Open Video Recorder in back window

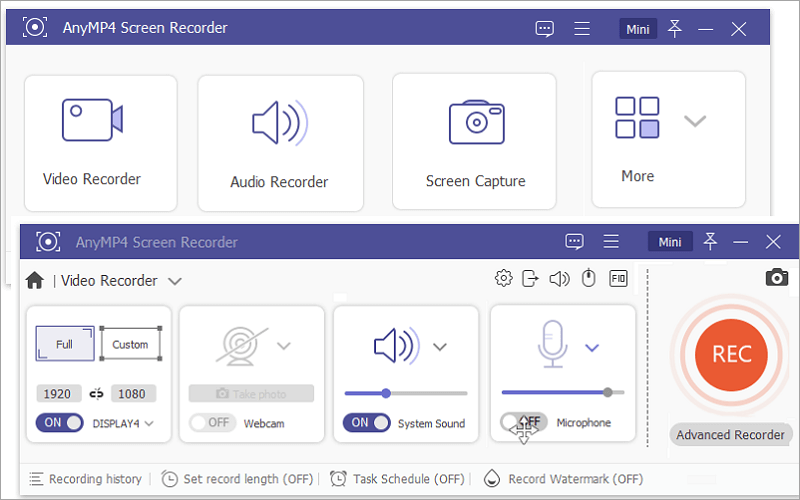click(x=101, y=143)
